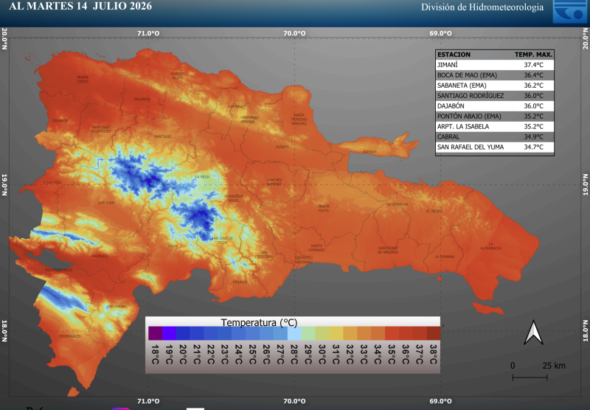Click the DISTRITO NACIONAL label on map
Image resolution: width=590 pixels, height=410 pixels.
coord(303,260)
